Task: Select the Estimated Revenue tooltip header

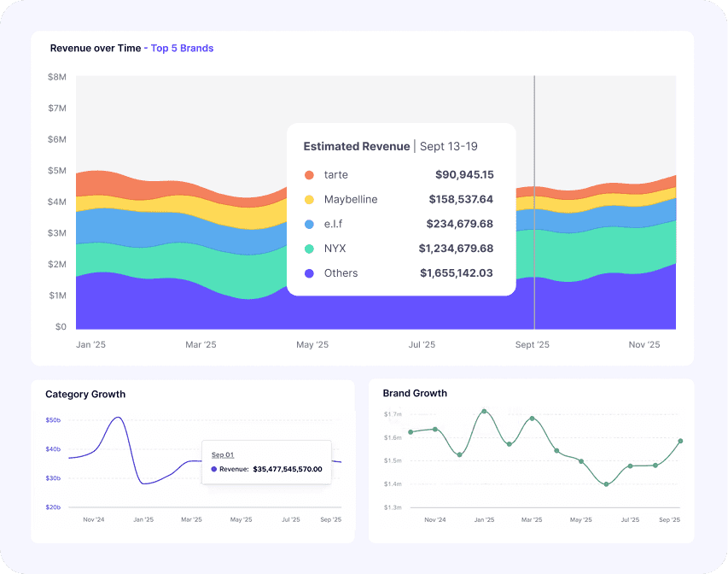Action: [x=357, y=147]
